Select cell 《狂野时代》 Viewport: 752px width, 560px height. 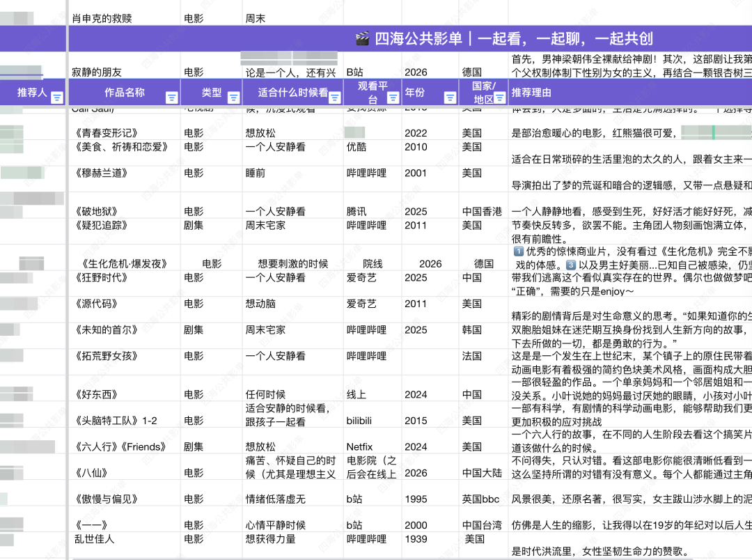pos(124,283)
